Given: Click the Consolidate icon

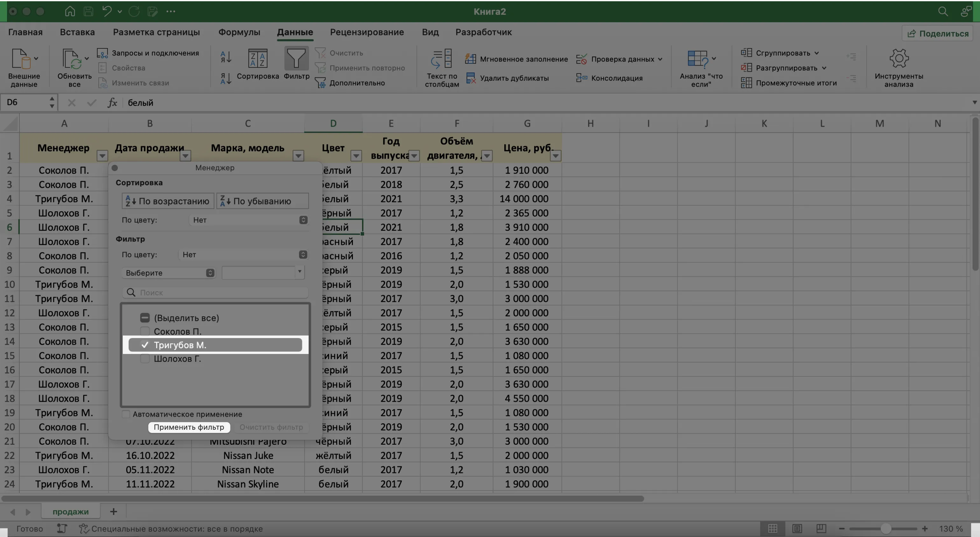Looking at the screenshot, I should pyautogui.click(x=581, y=78).
